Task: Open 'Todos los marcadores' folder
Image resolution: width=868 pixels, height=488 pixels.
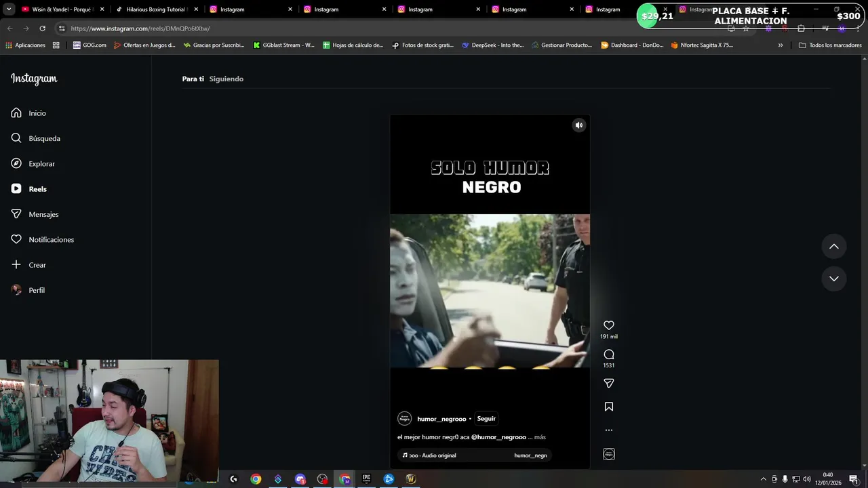Action: (x=830, y=45)
